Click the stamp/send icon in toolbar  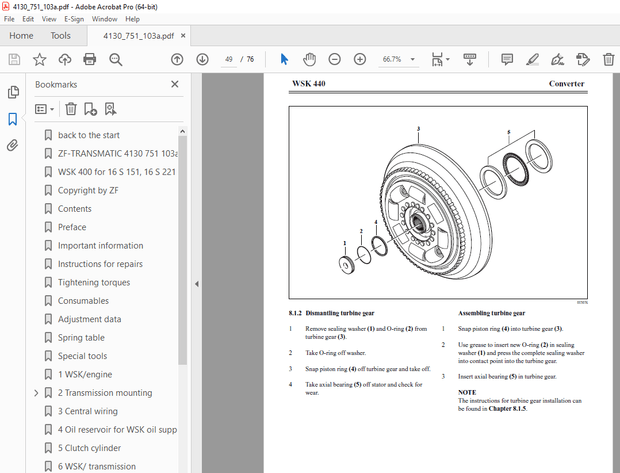583,60
